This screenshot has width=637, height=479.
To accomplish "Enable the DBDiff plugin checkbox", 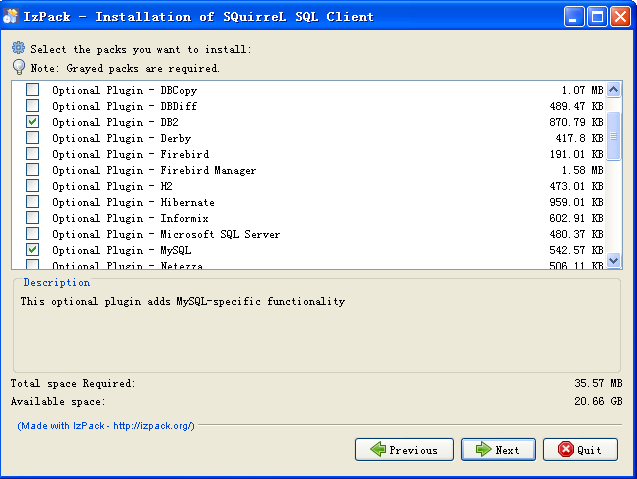I will (x=32, y=106).
